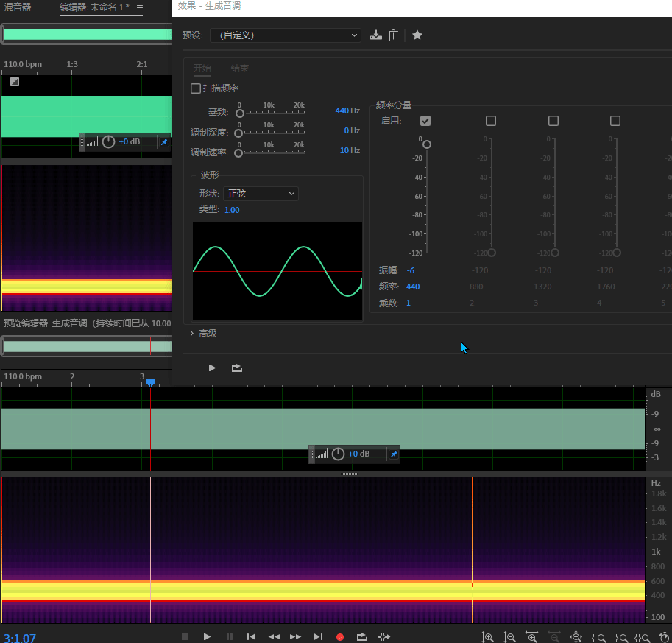The image size is (672, 643).
Task: Open the 形状 waveform shape dropdown
Action: (261, 194)
